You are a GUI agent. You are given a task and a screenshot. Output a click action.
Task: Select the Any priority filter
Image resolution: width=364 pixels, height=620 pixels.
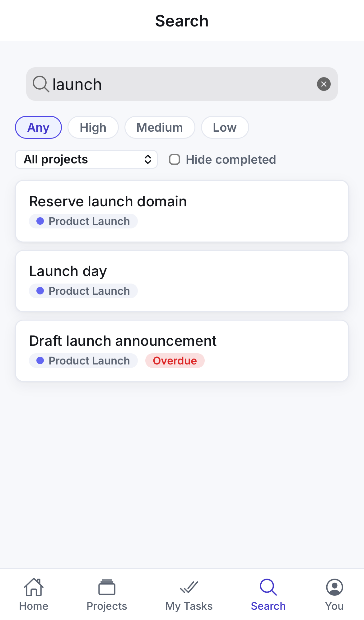pos(38,127)
